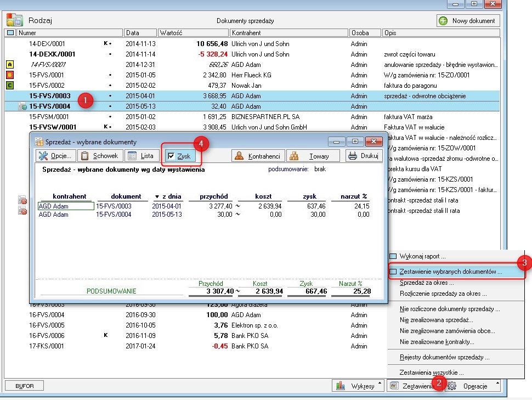This screenshot has width=532, height=400.
Task: Click the red icon beside the stali I rata contract row
Action: tap(22, 201)
